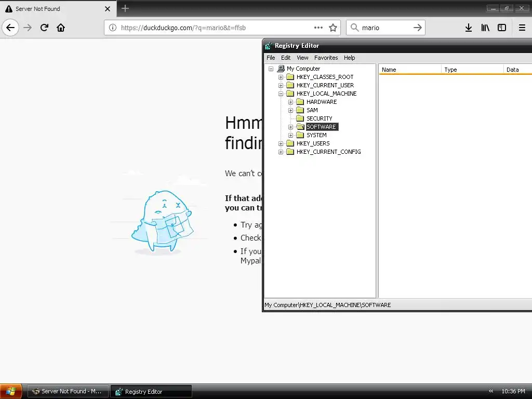Image resolution: width=532 pixels, height=399 pixels.
Task: Toggle the sidebar icon in toolbar
Action: (x=502, y=28)
